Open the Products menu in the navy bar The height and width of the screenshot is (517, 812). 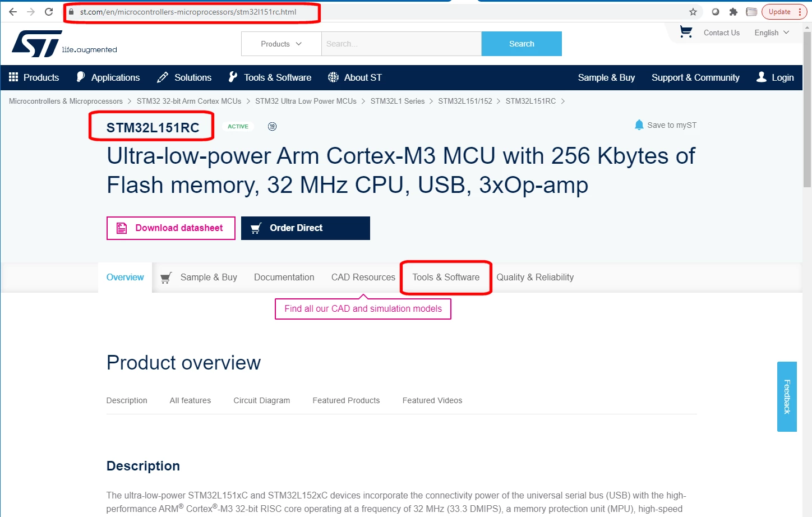34,77
